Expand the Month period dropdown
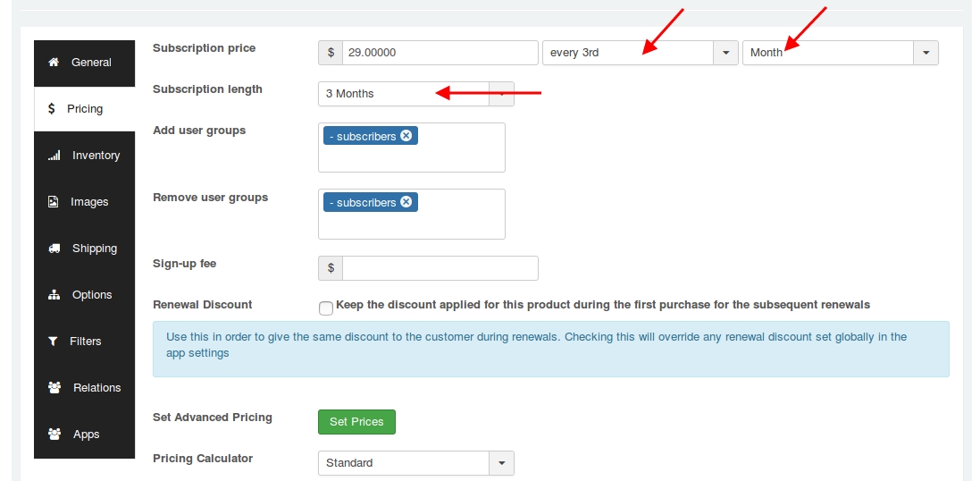This screenshot has height=481, width=980. pos(926,53)
